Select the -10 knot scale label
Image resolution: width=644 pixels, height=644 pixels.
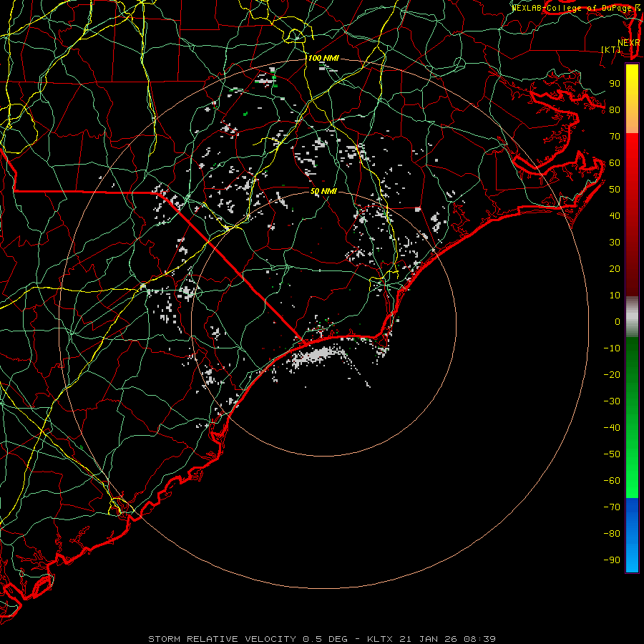click(x=612, y=348)
